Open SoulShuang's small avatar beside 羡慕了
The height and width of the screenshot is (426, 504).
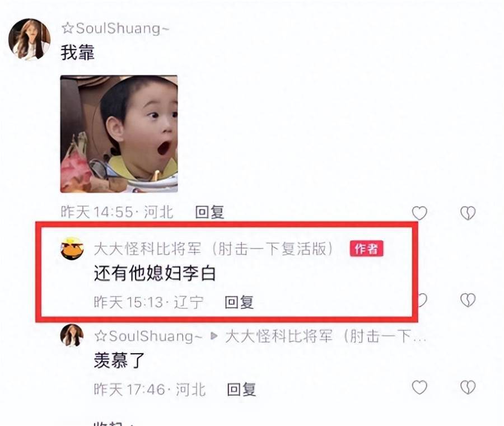72,335
